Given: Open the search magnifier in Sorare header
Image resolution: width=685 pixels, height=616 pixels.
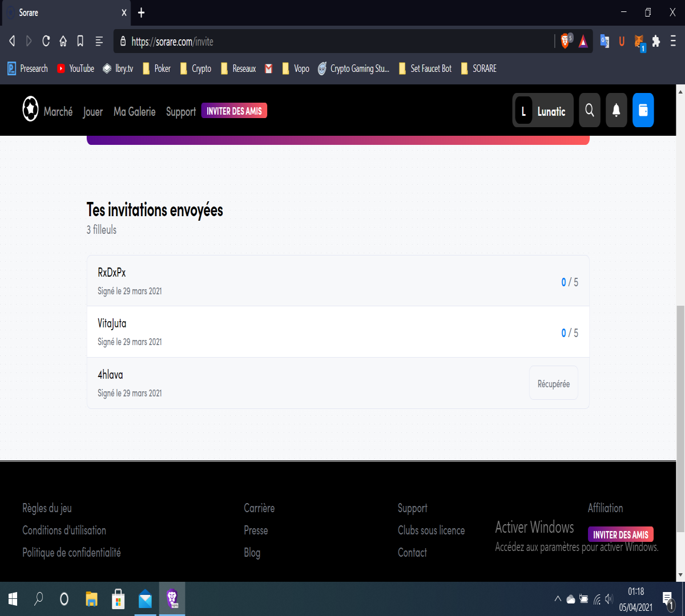Looking at the screenshot, I should click(590, 110).
